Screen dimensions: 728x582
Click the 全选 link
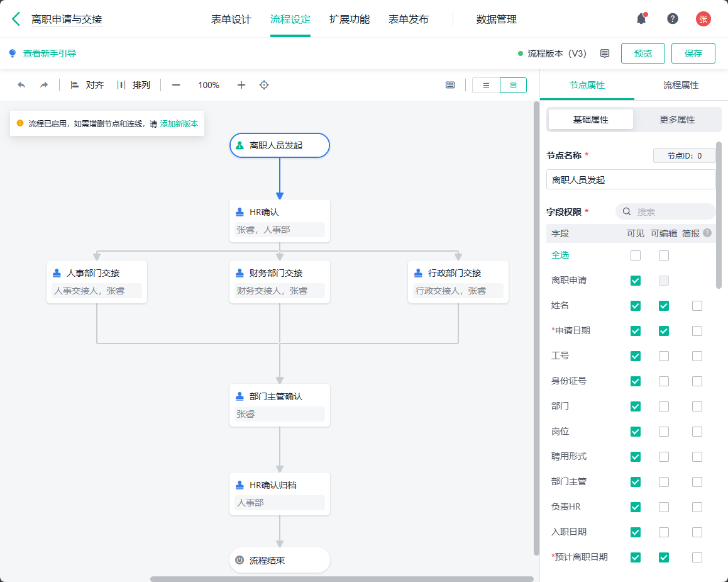point(560,255)
